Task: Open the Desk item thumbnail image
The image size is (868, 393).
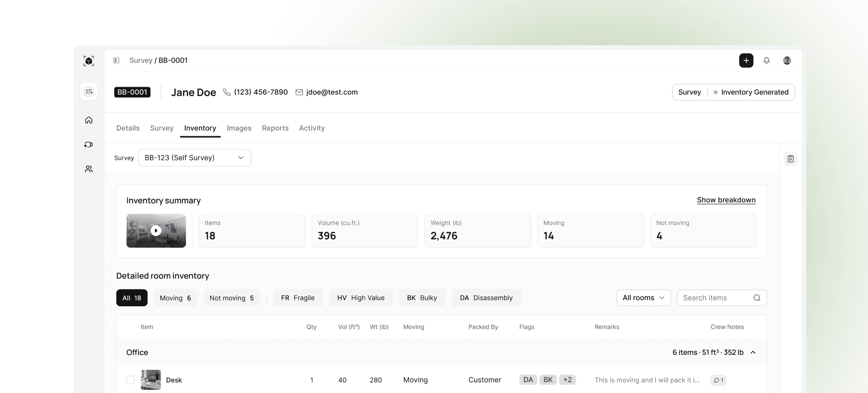Action: 151,380
